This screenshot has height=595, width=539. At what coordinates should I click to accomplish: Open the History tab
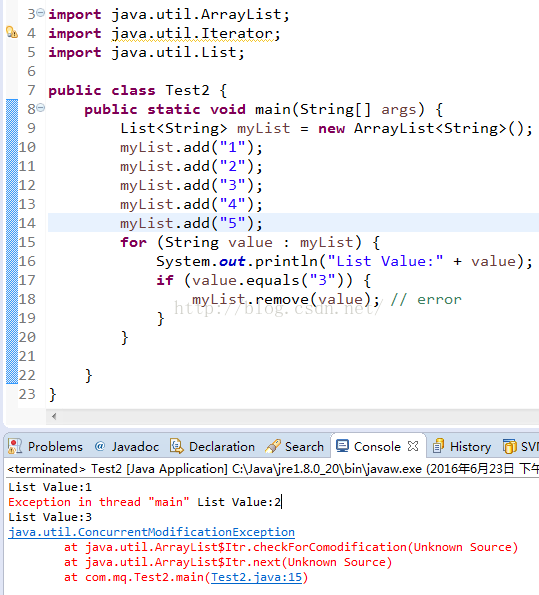(x=462, y=447)
